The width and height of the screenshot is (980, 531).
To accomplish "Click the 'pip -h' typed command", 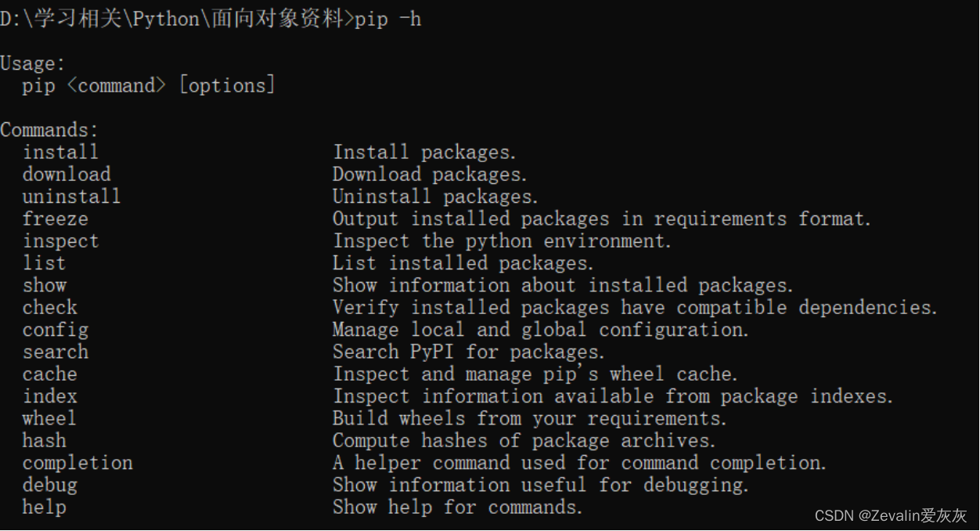I will pyautogui.click(x=387, y=19).
